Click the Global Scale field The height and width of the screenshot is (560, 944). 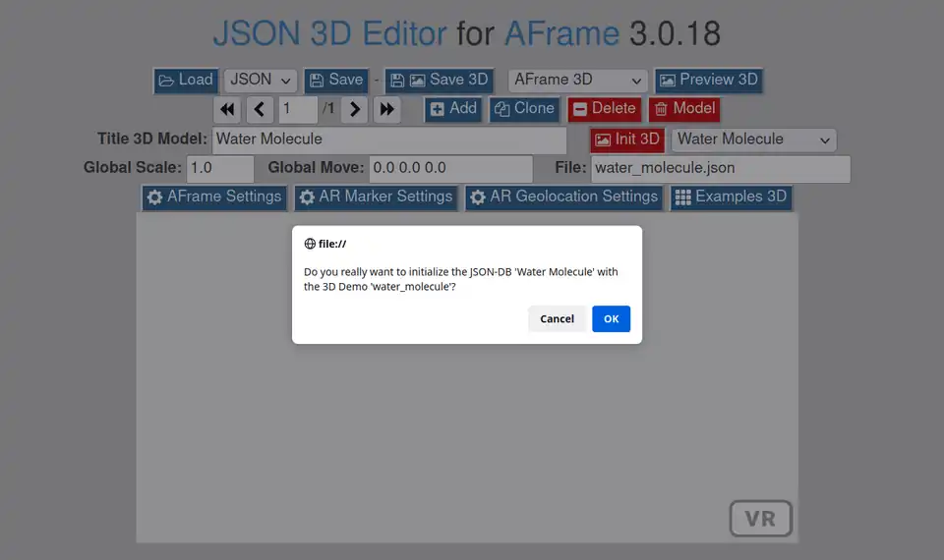[220, 168]
